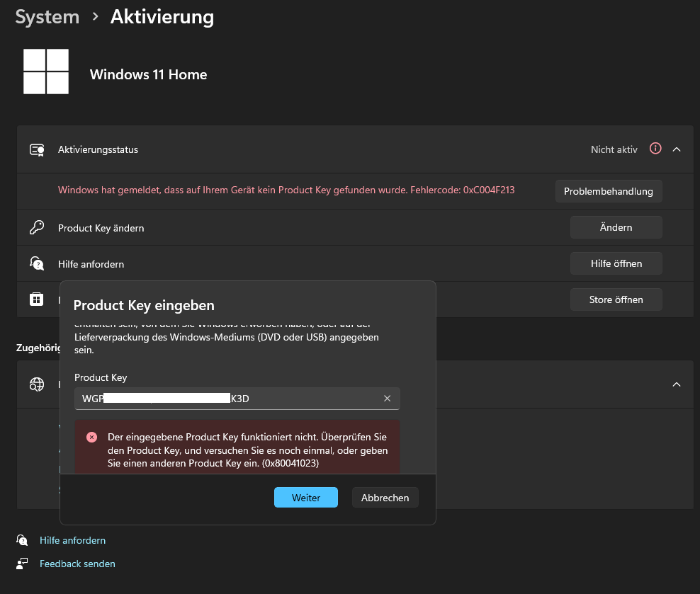Click Abbrechen to cancel the dialog
Image resolution: width=700 pixels, height=594 pixels.
[385, 498]
